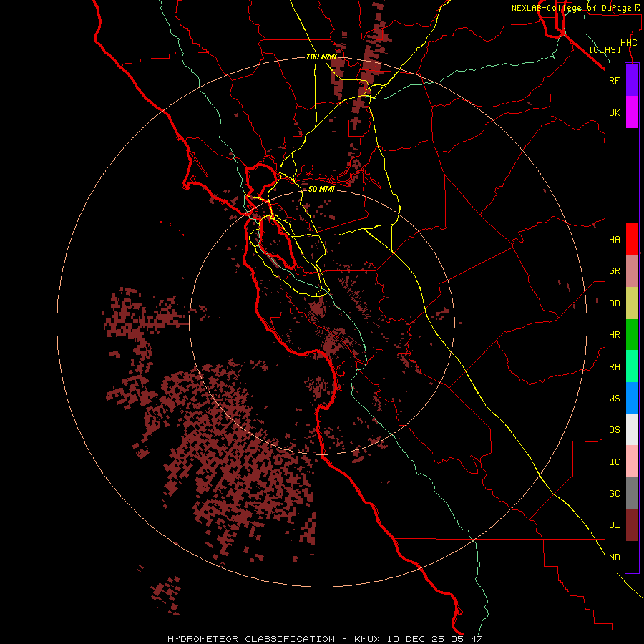
Task: Click the RA legend label
Action: pos(614,367)
